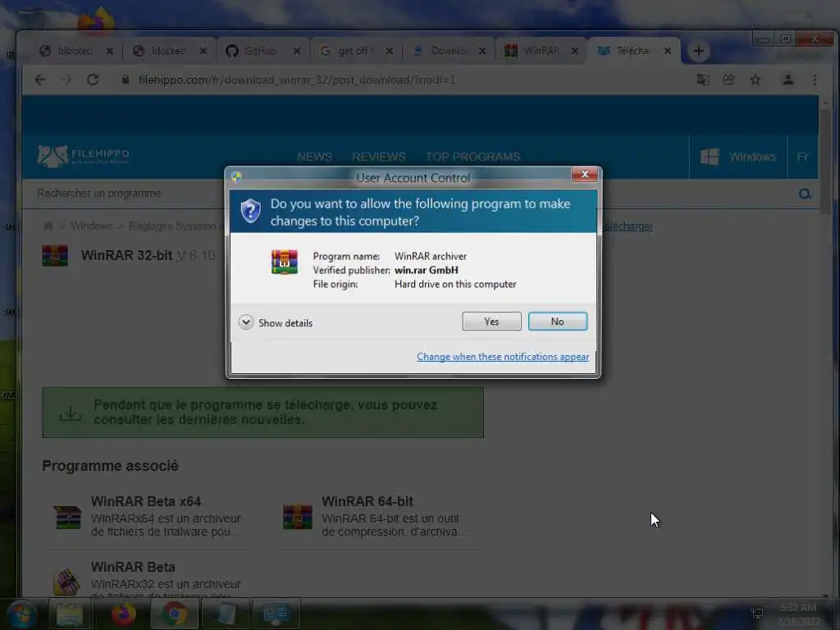Open the Windows Start button
840x630 pixels.
(x=22, y=614)
